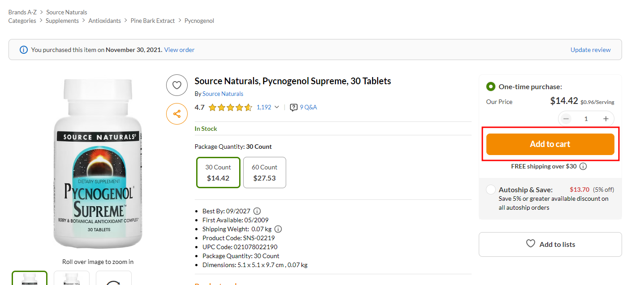Click the Add to cart button
This screenshot has width=644, height=285.
click(x=550, y=144)
